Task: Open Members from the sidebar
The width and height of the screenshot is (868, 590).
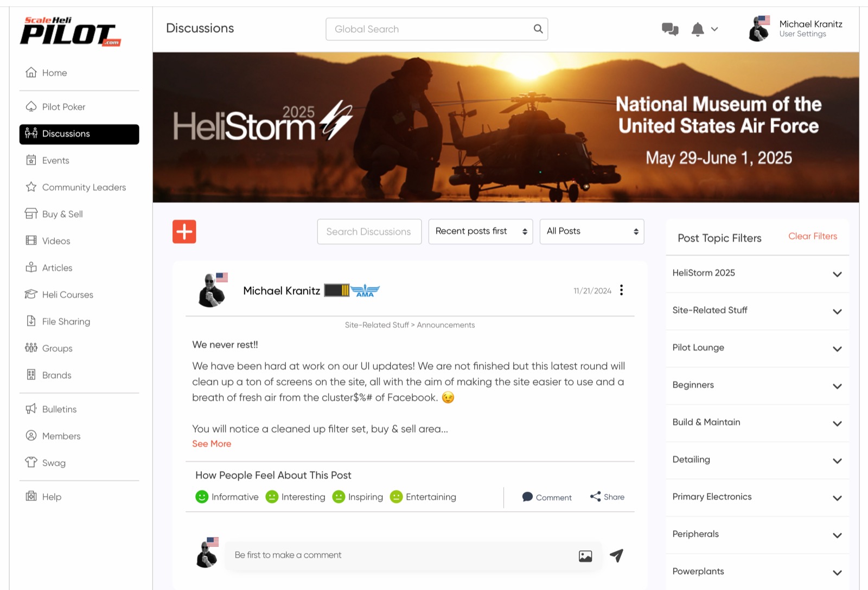Action: [79, 436]
